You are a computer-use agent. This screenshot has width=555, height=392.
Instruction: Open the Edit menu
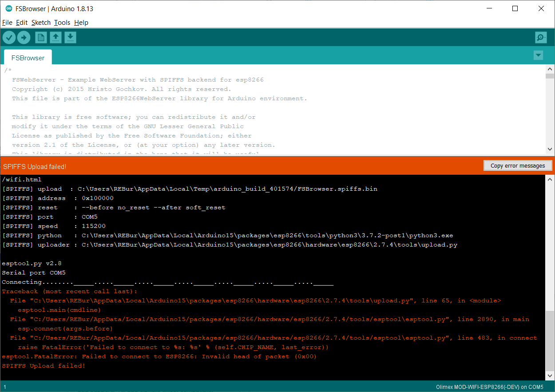(x=22, y=23)
